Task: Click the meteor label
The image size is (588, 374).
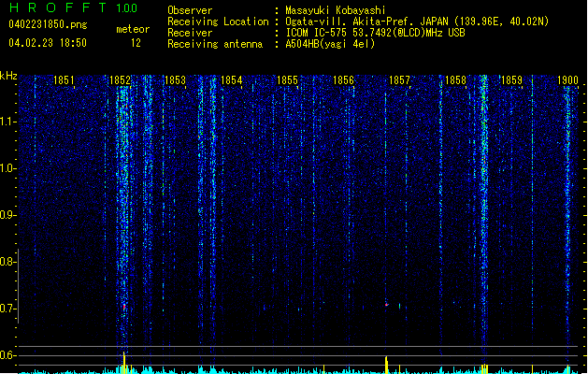Action: (133, 29)
